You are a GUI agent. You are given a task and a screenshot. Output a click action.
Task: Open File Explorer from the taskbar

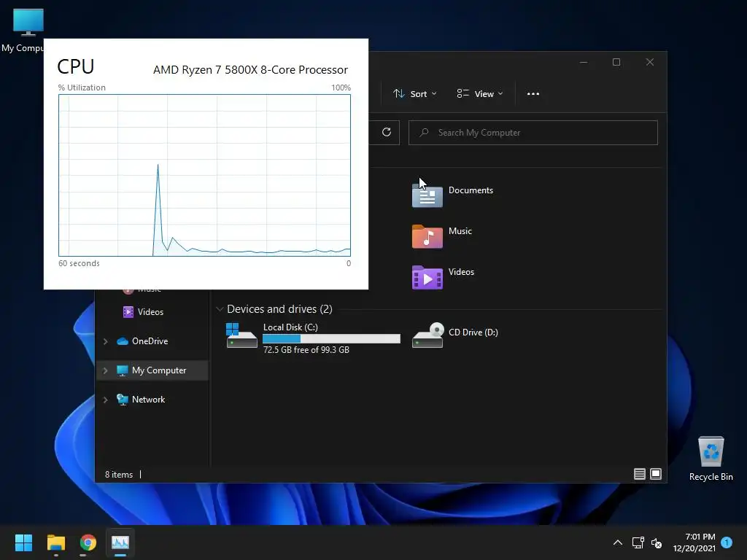point(55,542)
